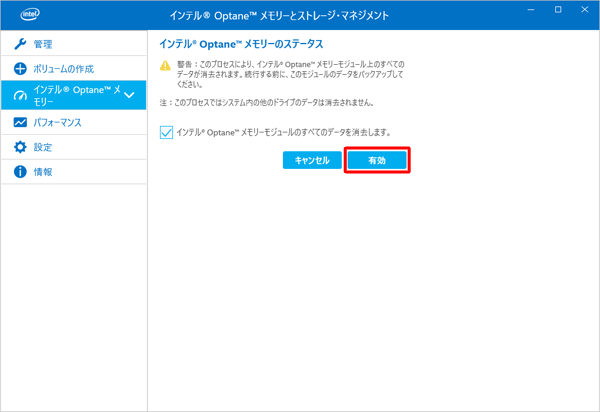Click the plus icon for ボリュームの作成
This screenshot has width=600, height=412.
click(20, 69)
